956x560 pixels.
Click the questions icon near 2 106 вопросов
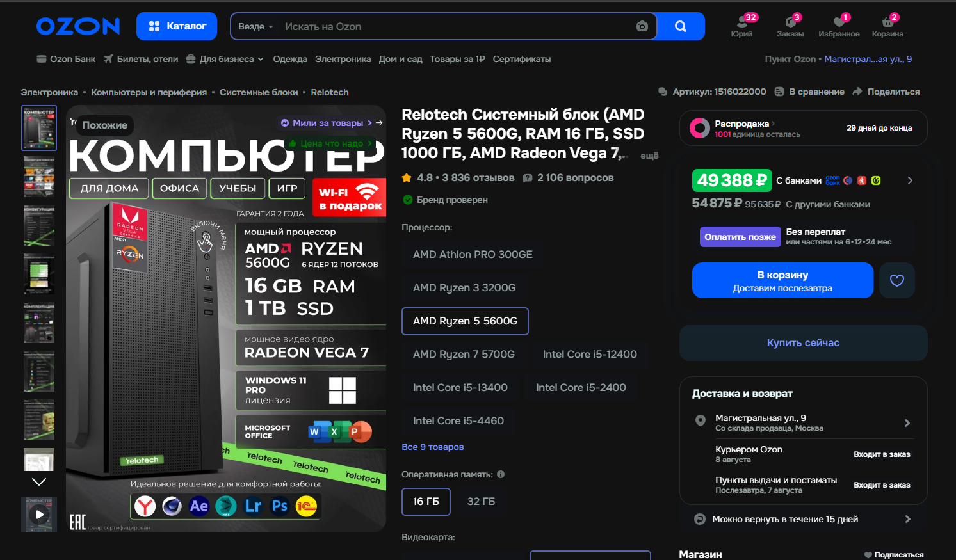(x=528, y=178)
